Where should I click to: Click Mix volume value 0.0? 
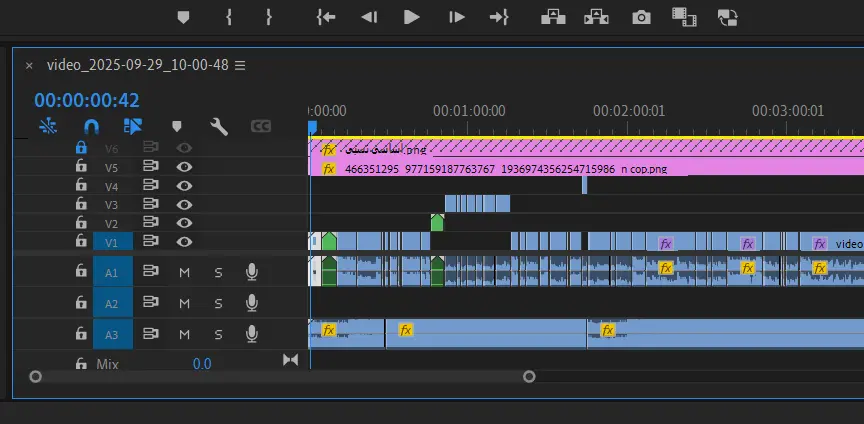pos(202,364)
